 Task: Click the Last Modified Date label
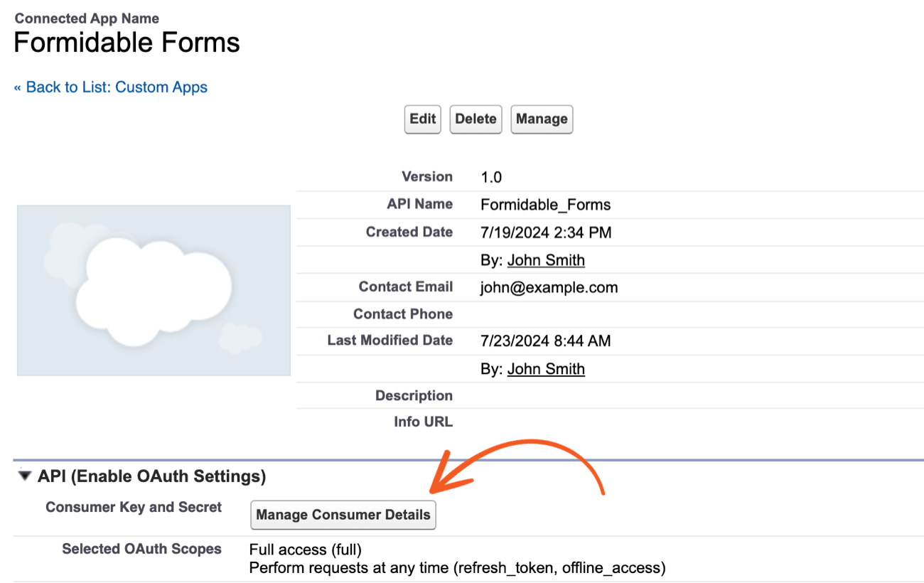pos(390,341)
